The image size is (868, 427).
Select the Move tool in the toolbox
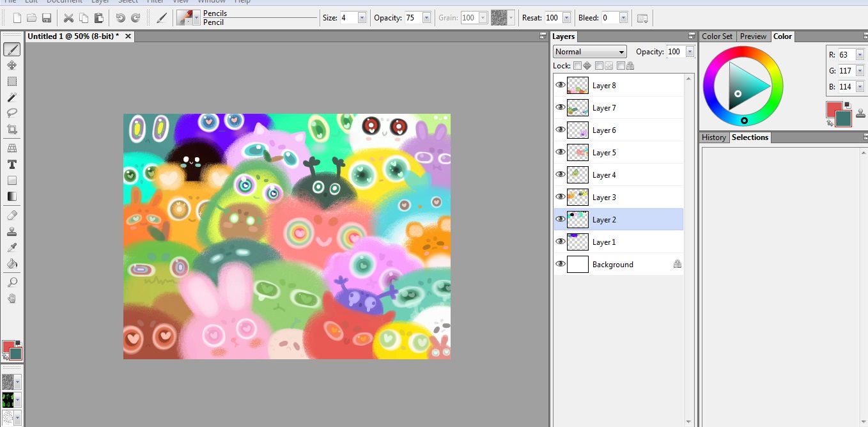(x=12, y=65)
